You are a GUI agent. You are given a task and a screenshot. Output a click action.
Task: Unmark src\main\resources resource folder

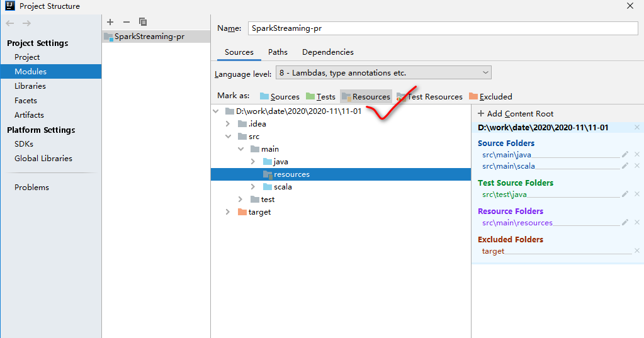[637, 223]
